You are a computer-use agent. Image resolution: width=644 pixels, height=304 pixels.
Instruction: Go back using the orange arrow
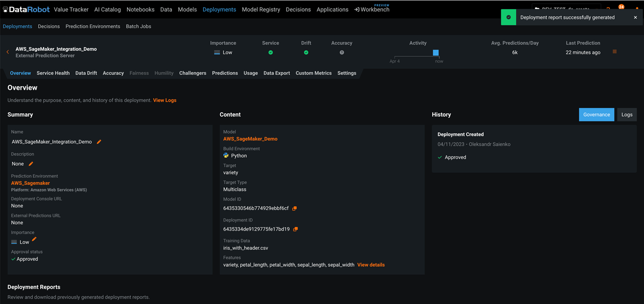pos(8,52)
